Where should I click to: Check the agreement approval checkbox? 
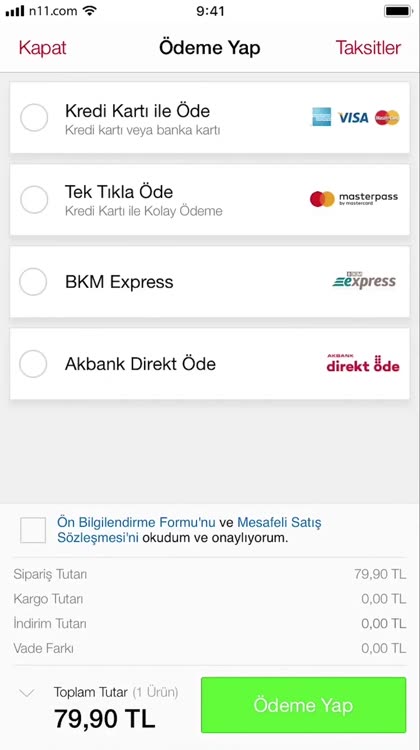33,530
